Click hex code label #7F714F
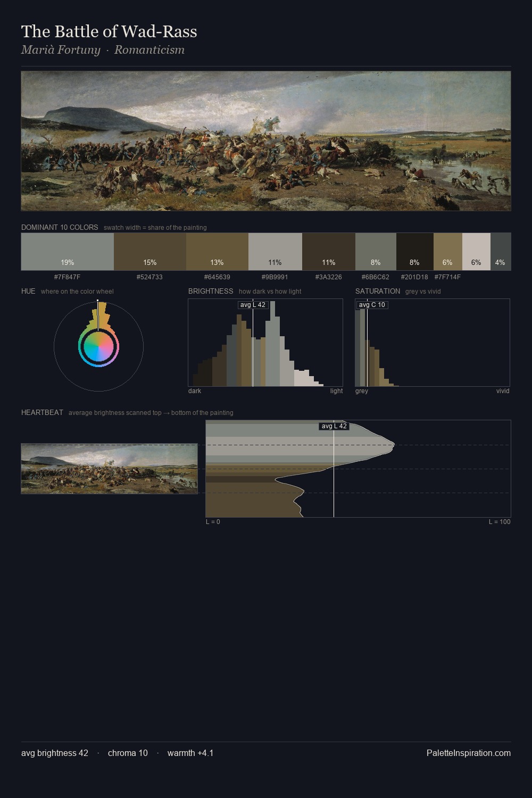 click(447, 277)
